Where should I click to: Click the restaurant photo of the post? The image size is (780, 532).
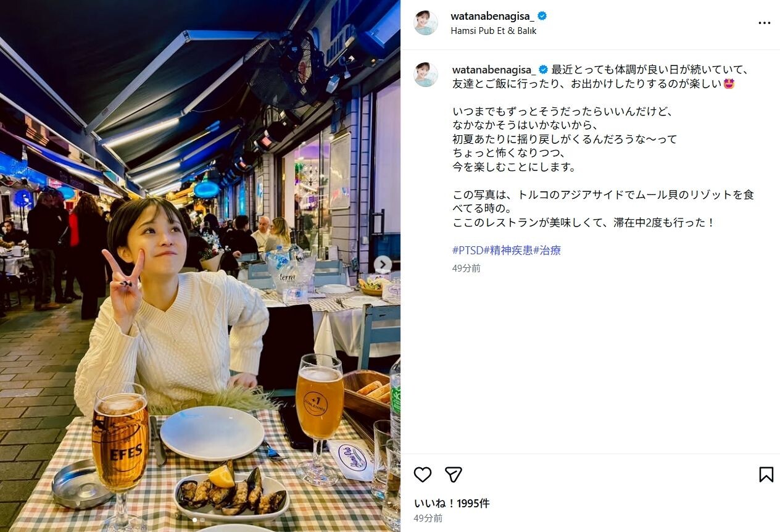pos(200,266)
